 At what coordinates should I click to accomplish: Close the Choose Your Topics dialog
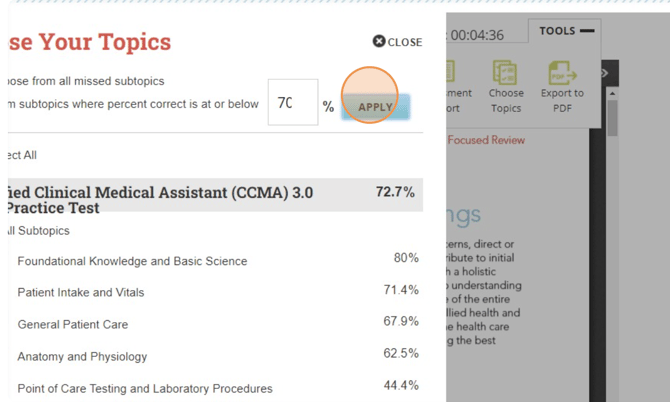(397, 42)
